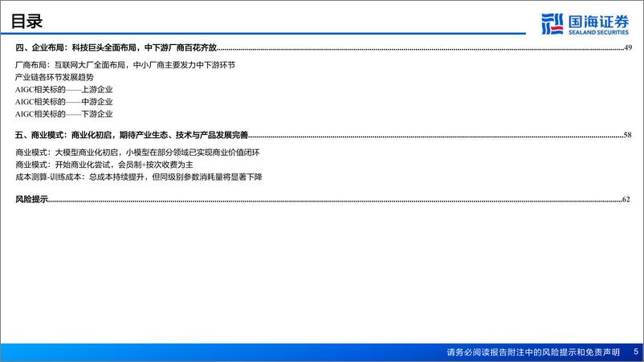Click page number 62
This screenshot has width=644, height=362.
click(626, 200)
